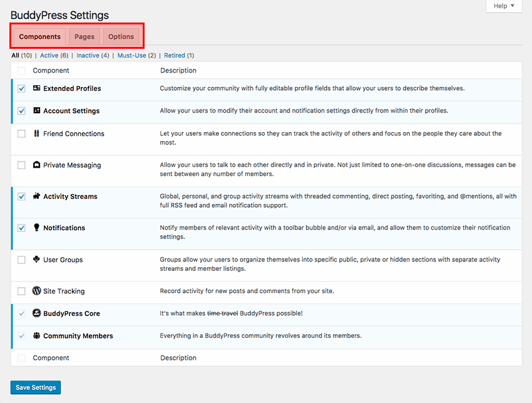Switch to the Components tab
Viewport: 532px width, 403px height.
pyautogui.click(x=39, y=37)
